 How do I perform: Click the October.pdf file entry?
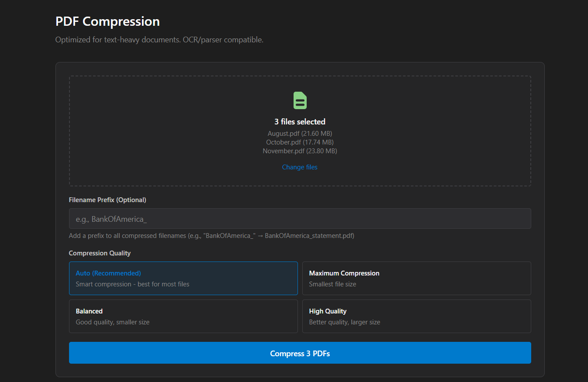(x=300, y=142)
